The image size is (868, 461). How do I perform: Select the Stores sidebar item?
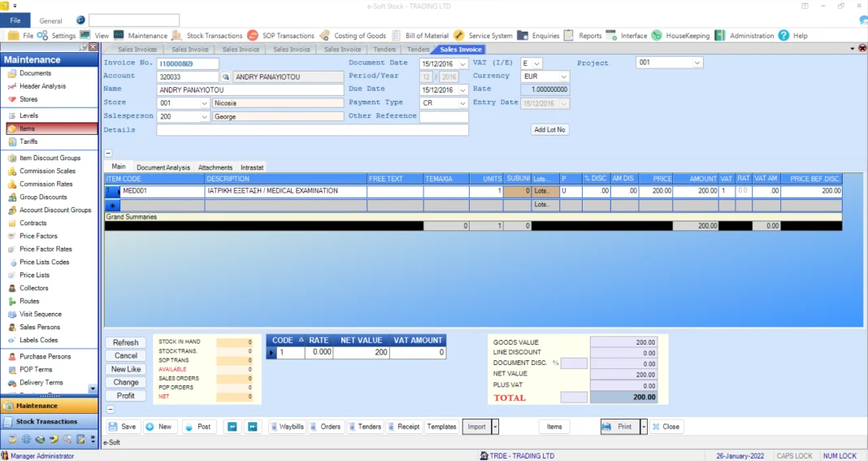[x=28, y=99]
